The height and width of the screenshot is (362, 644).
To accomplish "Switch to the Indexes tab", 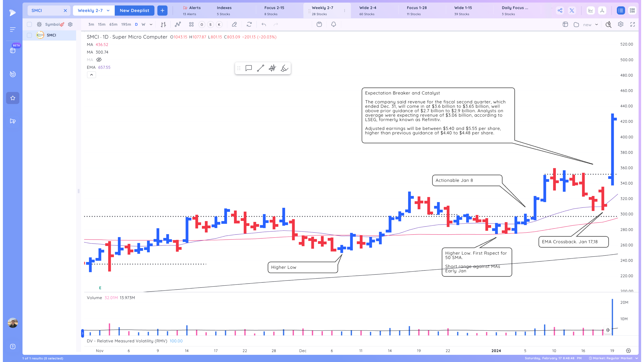I will click(x=224, y=11).
